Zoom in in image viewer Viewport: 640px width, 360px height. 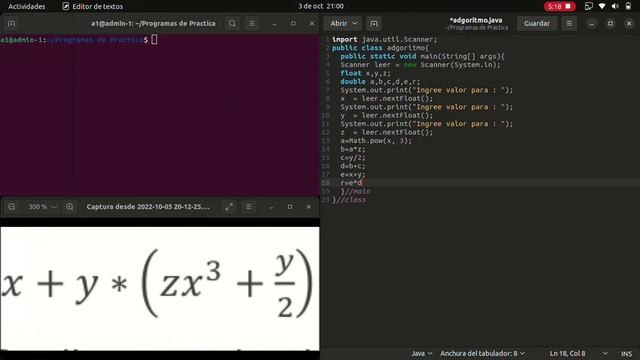70,207
